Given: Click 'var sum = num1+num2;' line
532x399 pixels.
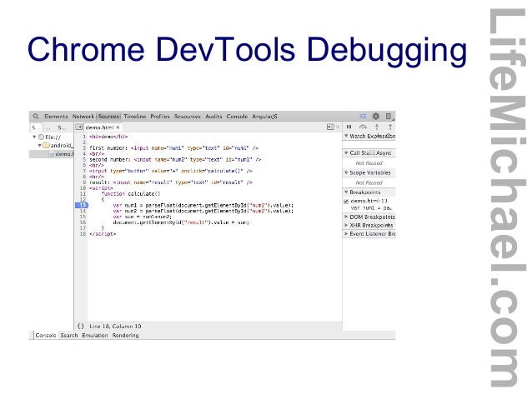Looking at the screenshot, I should pos(143,217).
